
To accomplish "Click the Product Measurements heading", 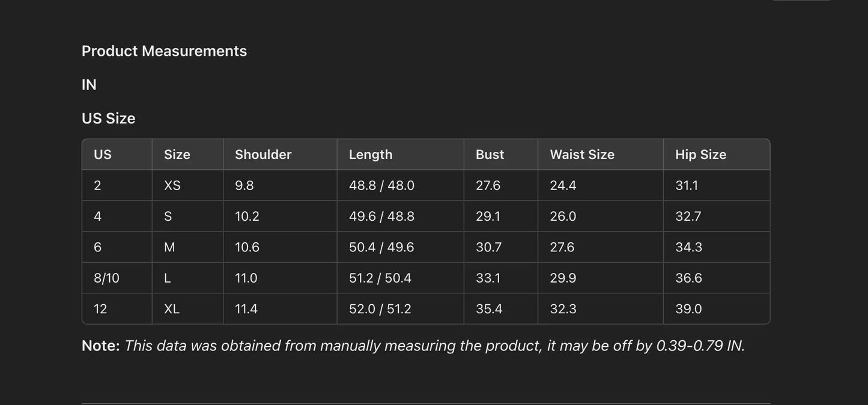I will pyautogui.click(x=164, y=51).
